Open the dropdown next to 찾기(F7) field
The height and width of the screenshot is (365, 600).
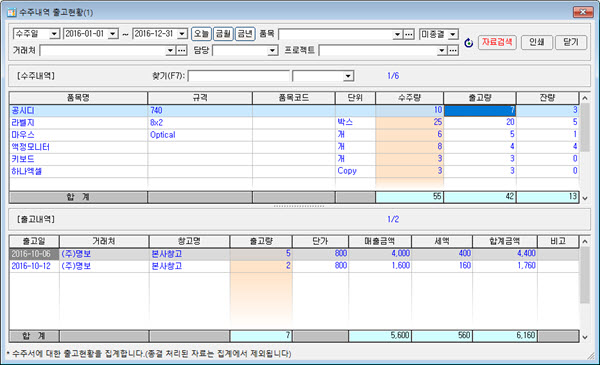(348, 76)
